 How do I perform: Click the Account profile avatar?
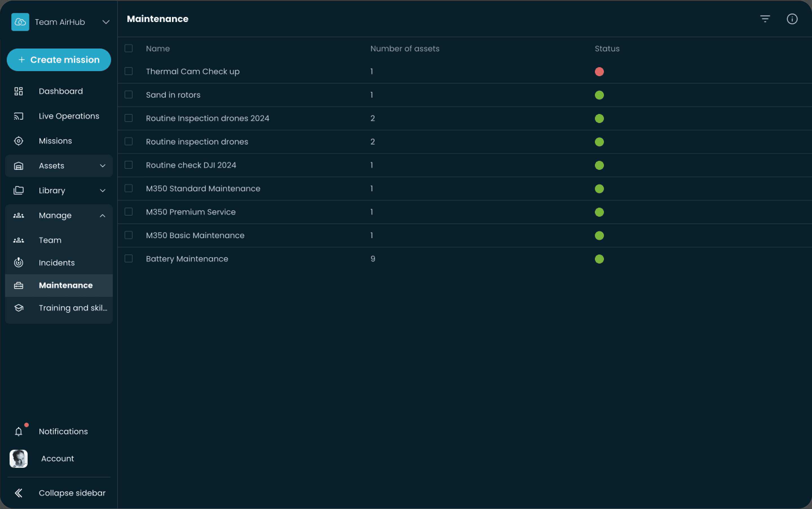click(19, 458)
